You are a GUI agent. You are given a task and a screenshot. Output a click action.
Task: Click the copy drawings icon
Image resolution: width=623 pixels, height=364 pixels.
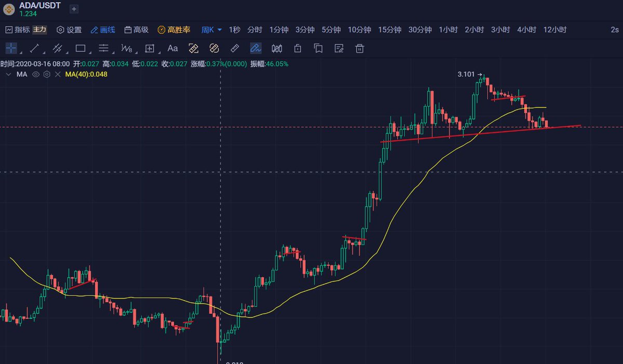[x=318, y=48]
